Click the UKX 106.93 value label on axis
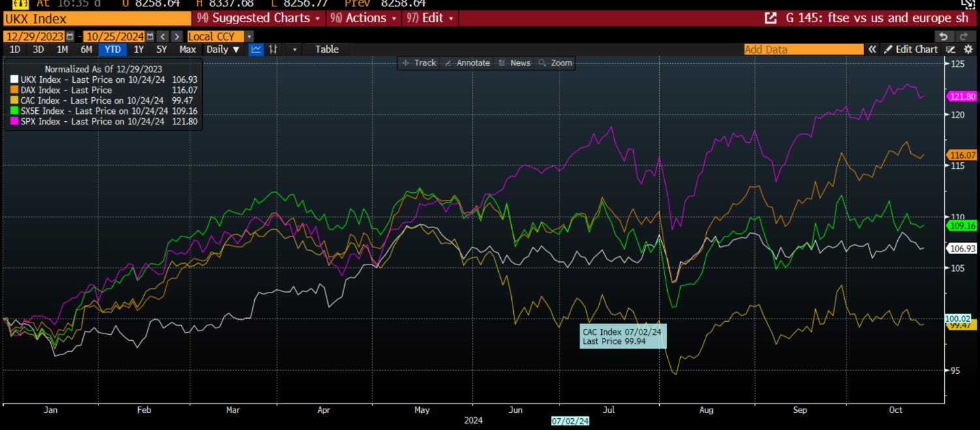980x430 pixels. [962, 248]
